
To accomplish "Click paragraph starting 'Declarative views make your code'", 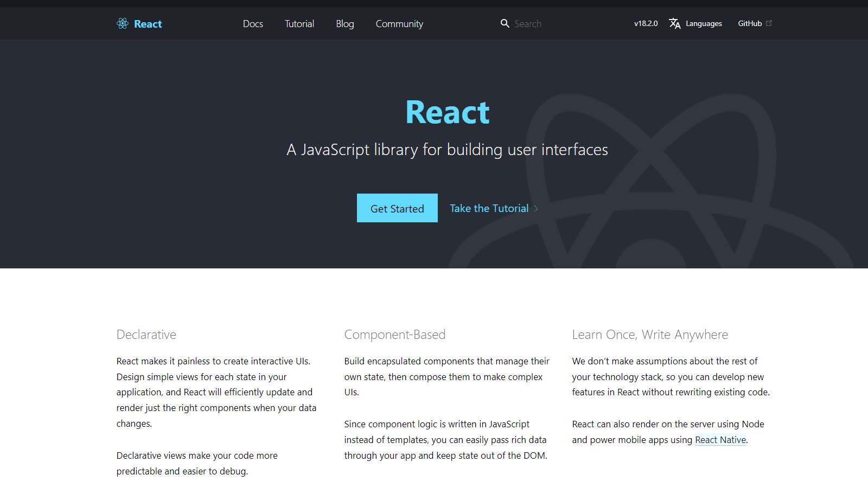I will 197,464.
